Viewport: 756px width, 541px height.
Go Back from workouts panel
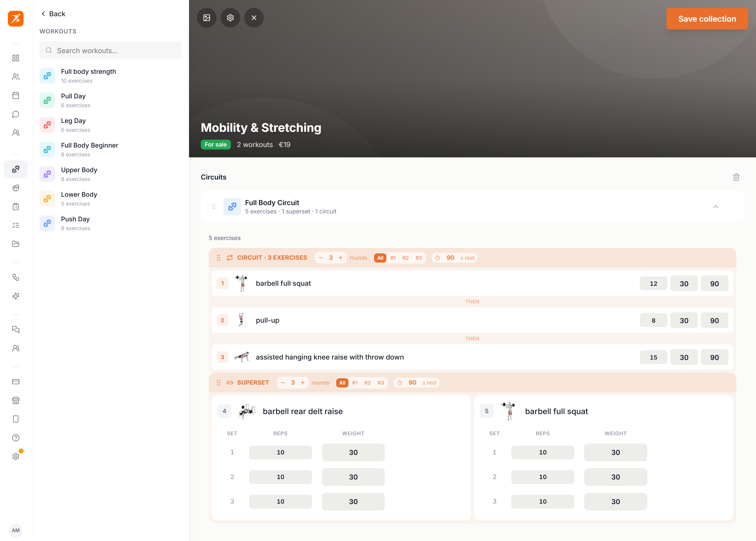coord(53,14)
